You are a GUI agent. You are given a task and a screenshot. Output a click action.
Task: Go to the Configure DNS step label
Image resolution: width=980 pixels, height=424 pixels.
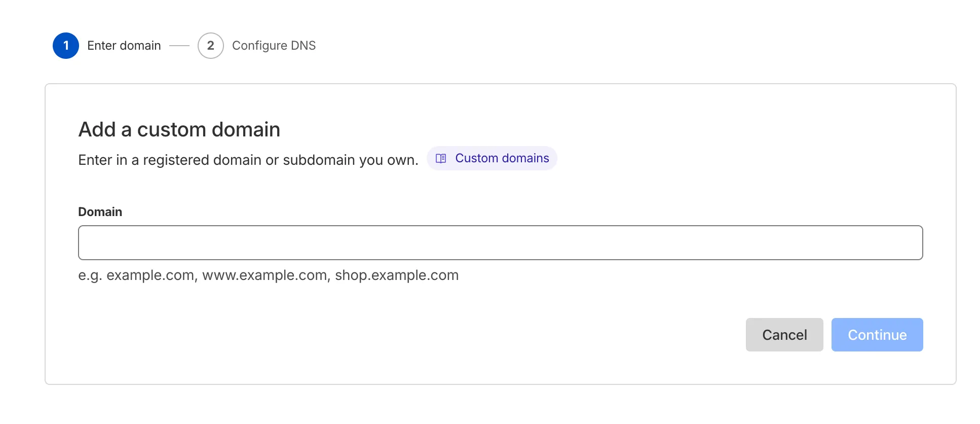(274, 46)
